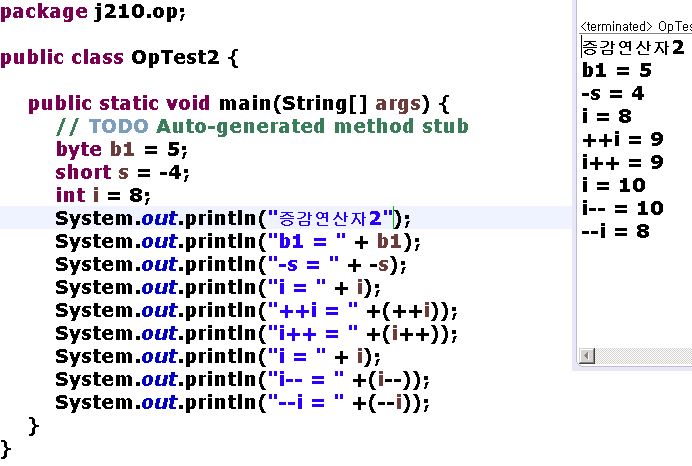The image size is (692, 466).
Task: Click console output "-s = 4"
Action: (x=613, y=93)
